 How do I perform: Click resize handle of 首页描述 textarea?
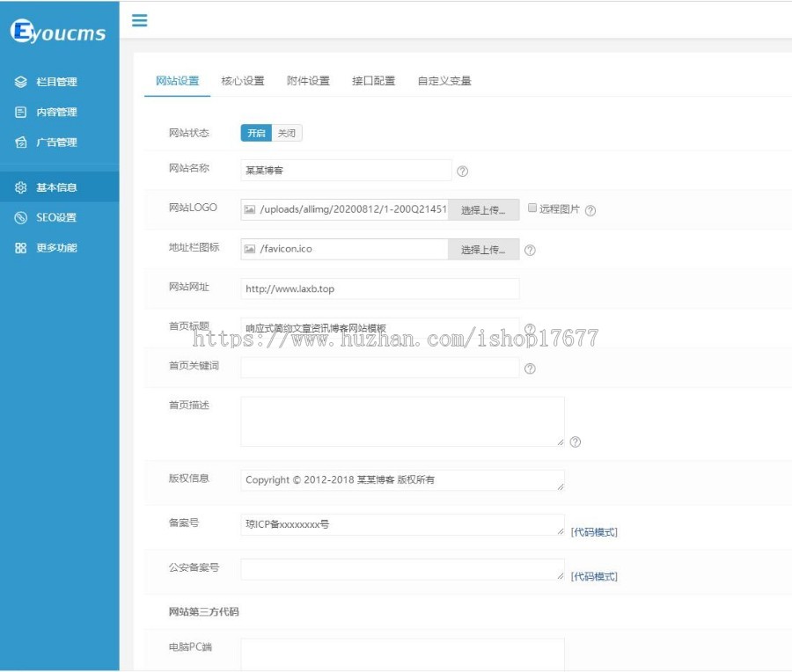point(561,442)
